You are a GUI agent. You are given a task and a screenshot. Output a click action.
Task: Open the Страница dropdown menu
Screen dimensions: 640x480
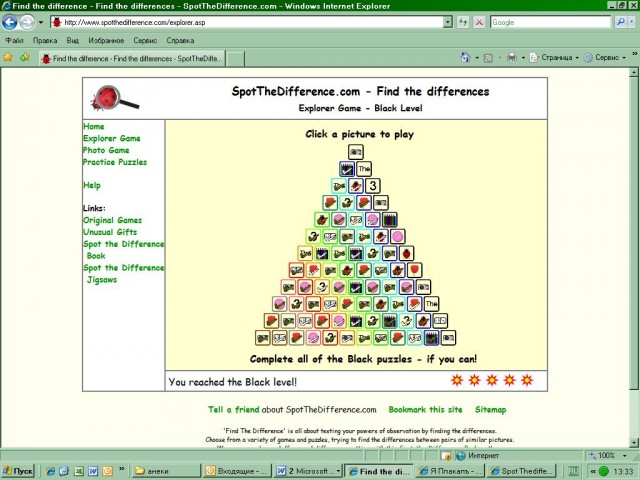tap(554, 58)
